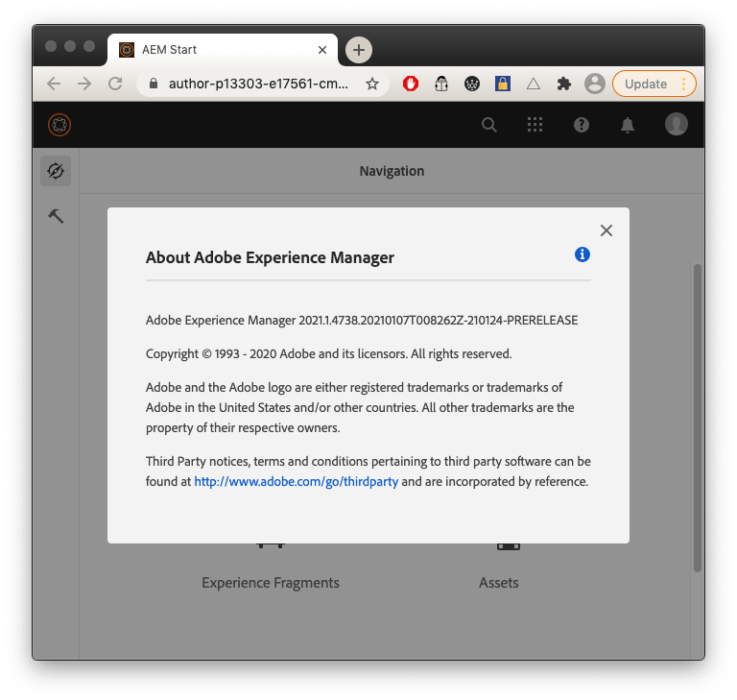The image size is (737, 700).
Task: Reload the AEM Start page
Action: pos(115,84)
